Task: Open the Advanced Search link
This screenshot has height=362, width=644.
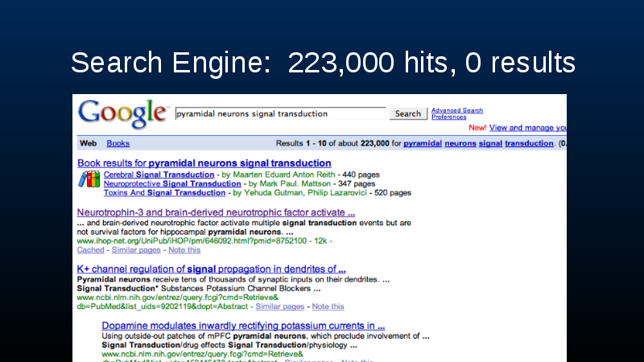Action: [456, 110]
